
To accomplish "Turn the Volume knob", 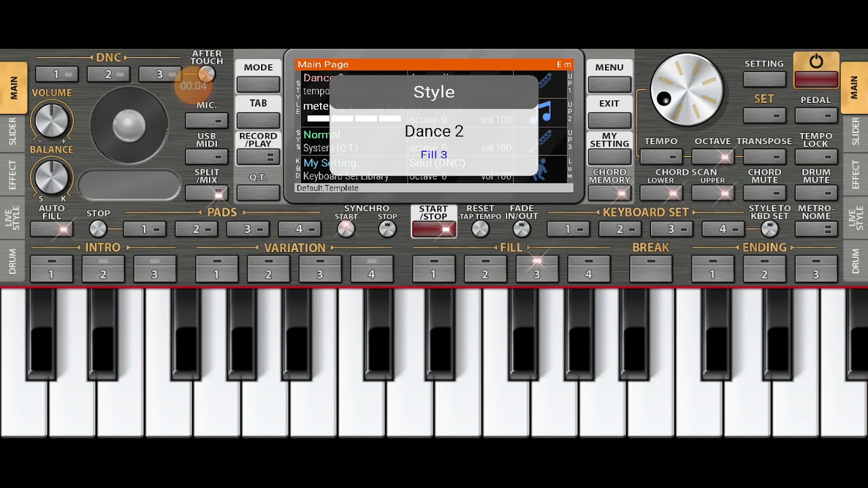I will point(52,121).
